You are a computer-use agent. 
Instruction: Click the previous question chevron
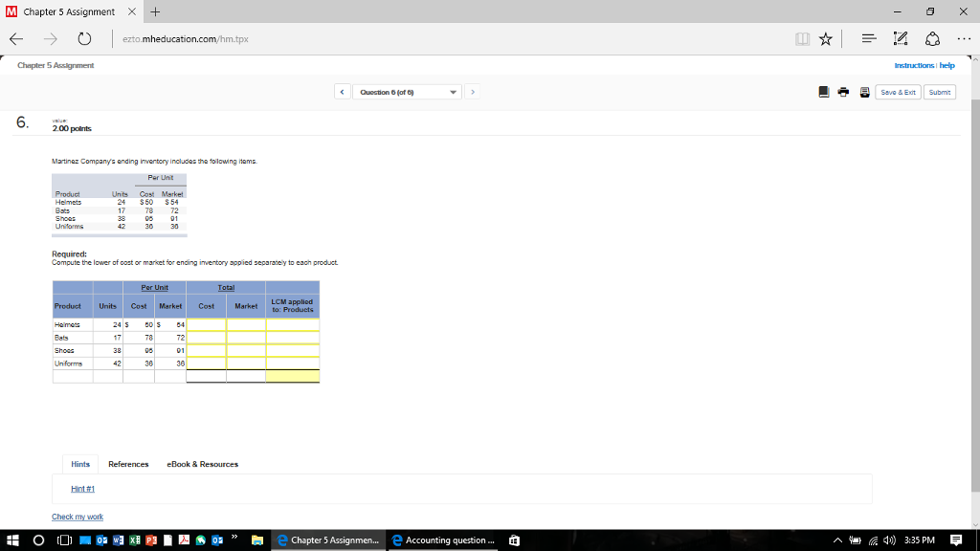point(343,91)
